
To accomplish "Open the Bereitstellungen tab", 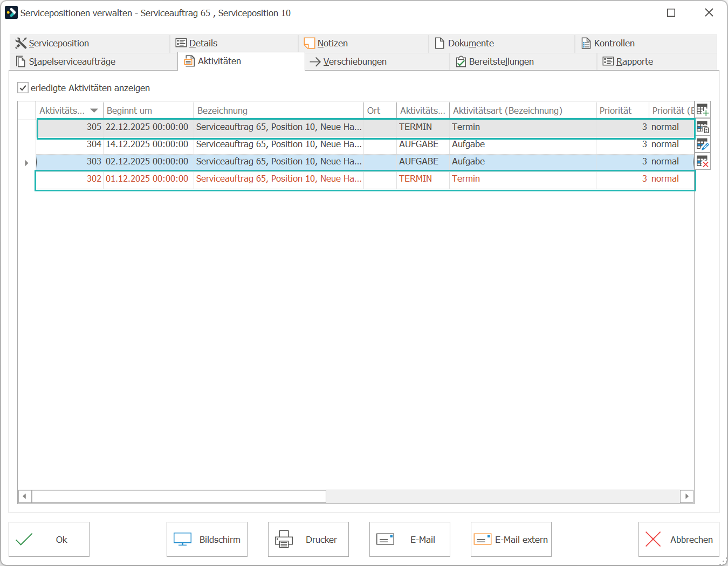I will pyautogui.click(x=523, y=61).
